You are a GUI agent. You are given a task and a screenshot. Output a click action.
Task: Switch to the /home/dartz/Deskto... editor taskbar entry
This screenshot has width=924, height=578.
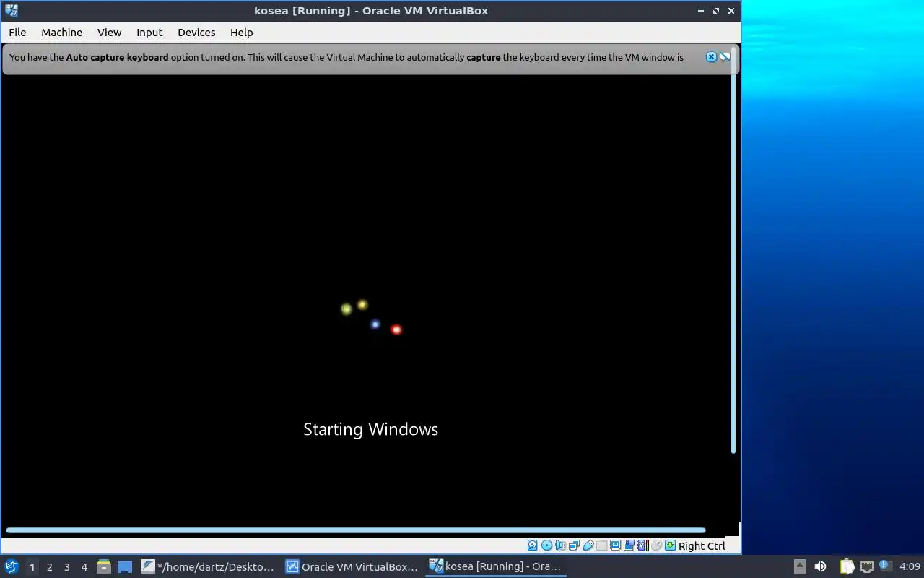208,566
